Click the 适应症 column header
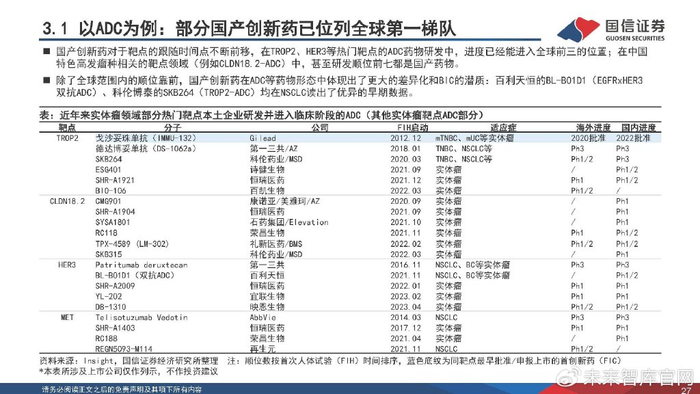Viewport: 700px width, 394px height. (x=503, y=128)
